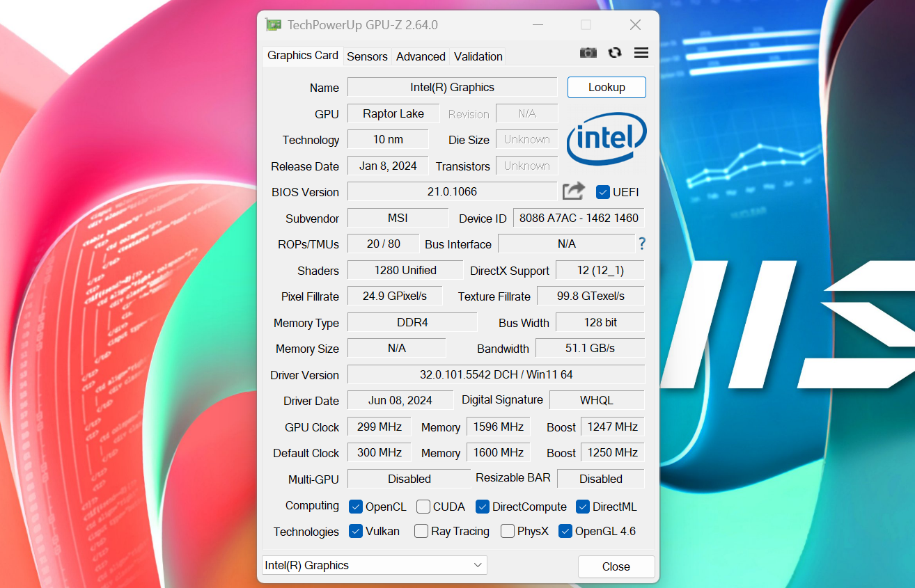This screenshot has height=588, width=915.
Task: Click the Memory Size value N/A
Action: click(x=397, y=348)
